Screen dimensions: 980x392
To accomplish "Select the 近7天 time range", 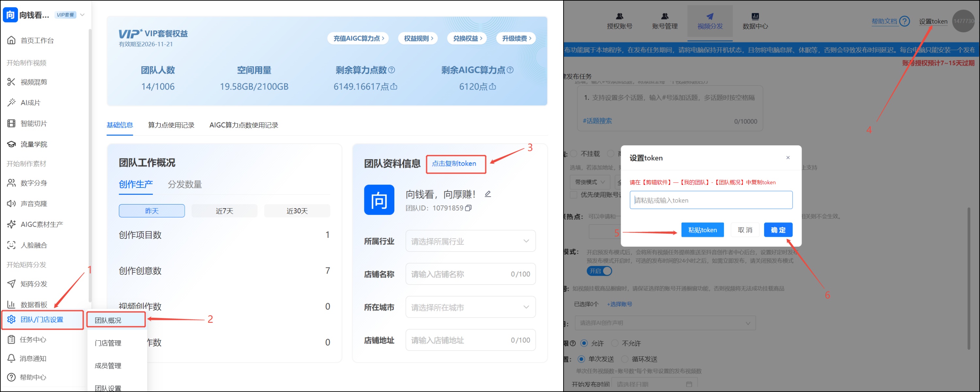I will coord(224,210).
